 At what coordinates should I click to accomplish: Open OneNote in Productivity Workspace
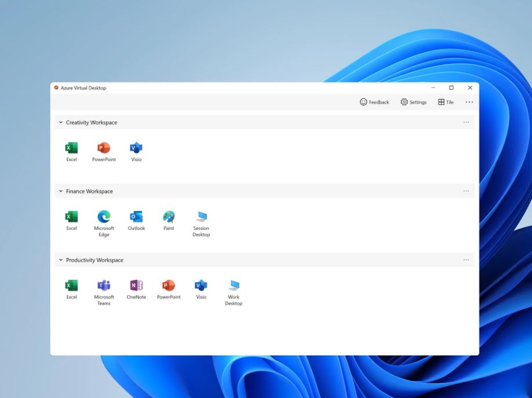136,286
